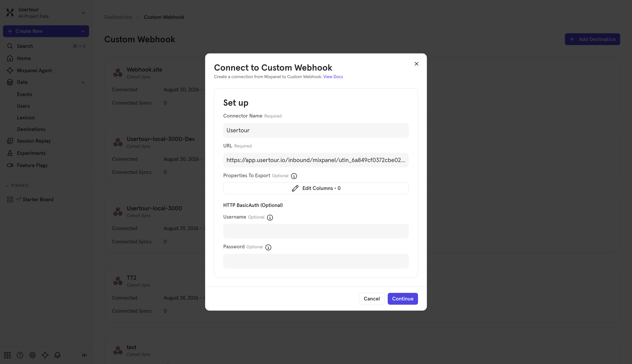Open the View Docs link
632x364 pixels.
point(333,77)
